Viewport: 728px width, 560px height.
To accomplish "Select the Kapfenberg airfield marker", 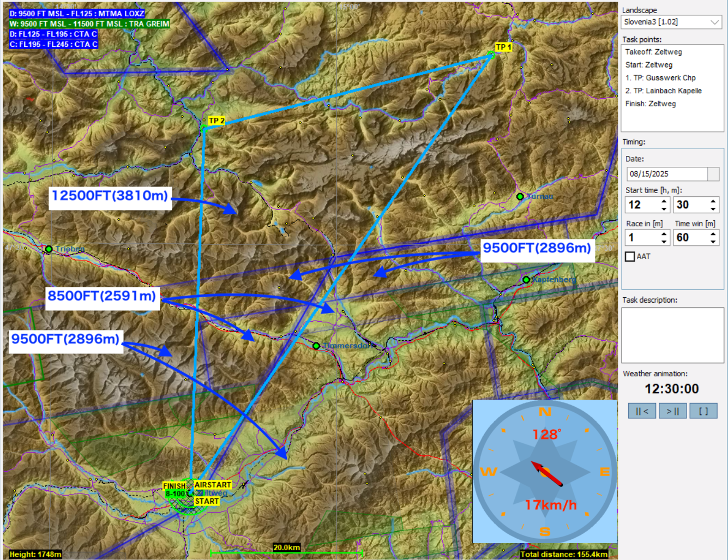I will coord(526,280).
